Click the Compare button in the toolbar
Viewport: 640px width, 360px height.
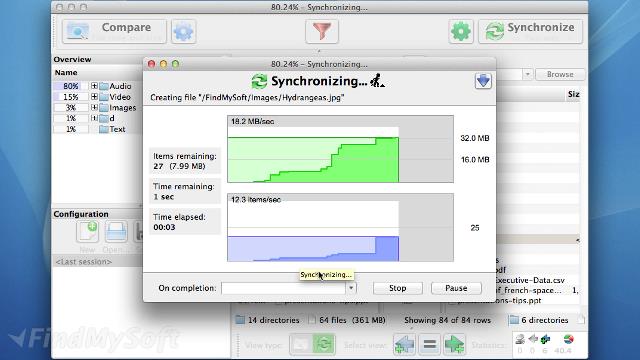114,31
